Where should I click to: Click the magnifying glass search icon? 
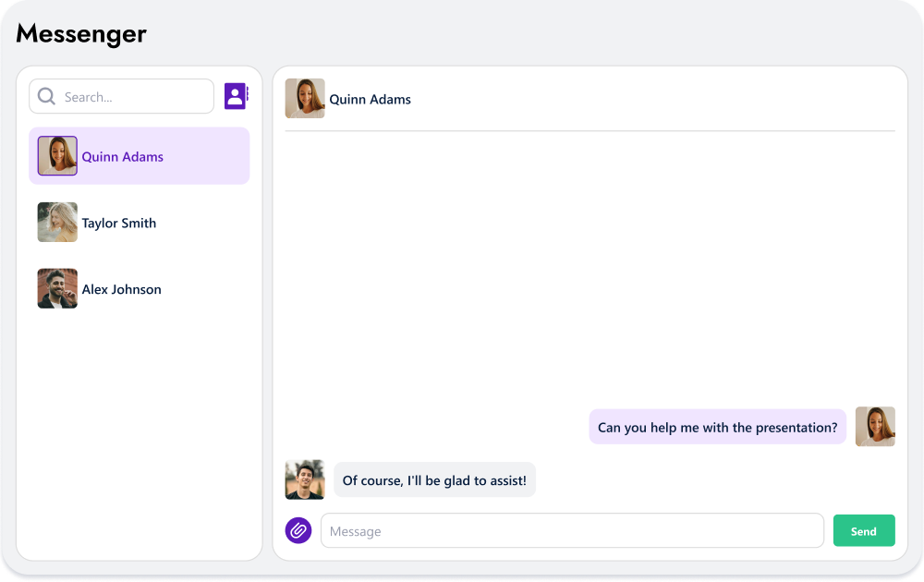click(x=45, y=96)
